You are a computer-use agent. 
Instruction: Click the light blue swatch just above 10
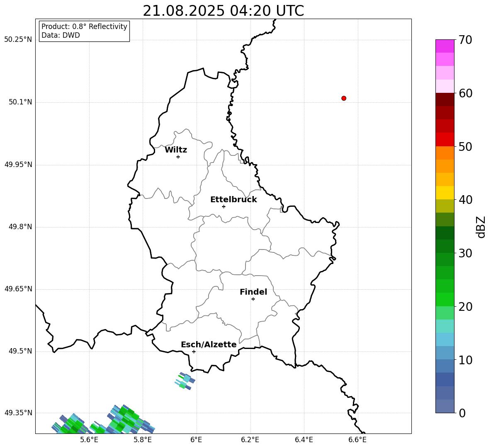[x=445, y=353]
